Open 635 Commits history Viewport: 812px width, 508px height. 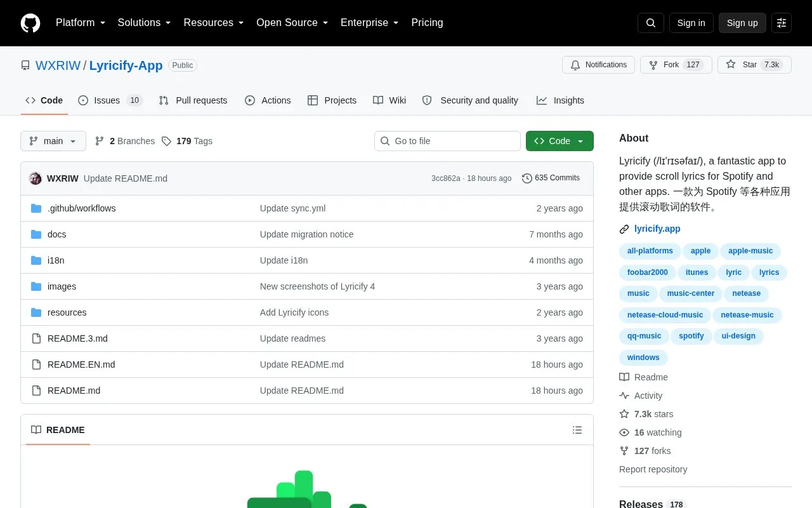coord(551,178)
